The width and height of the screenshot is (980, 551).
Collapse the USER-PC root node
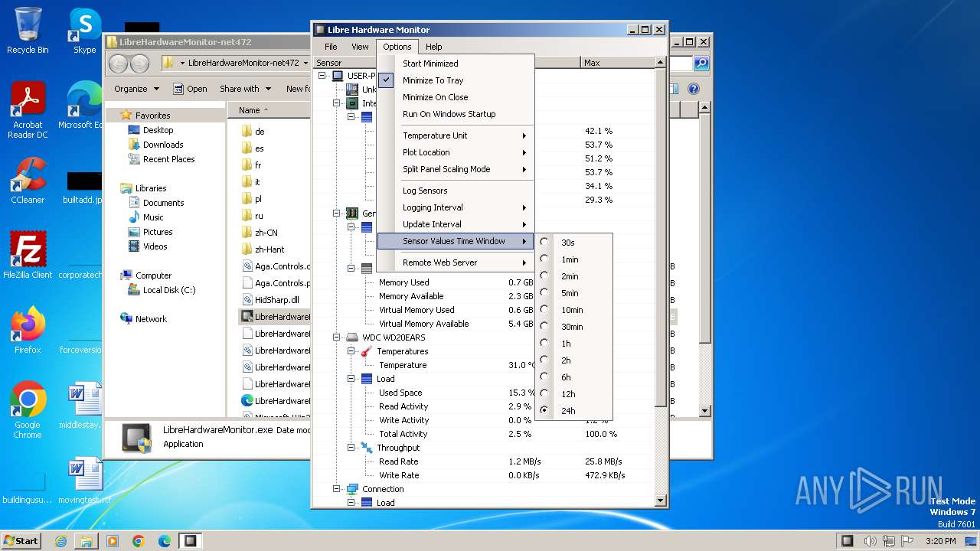pos(322,76)
